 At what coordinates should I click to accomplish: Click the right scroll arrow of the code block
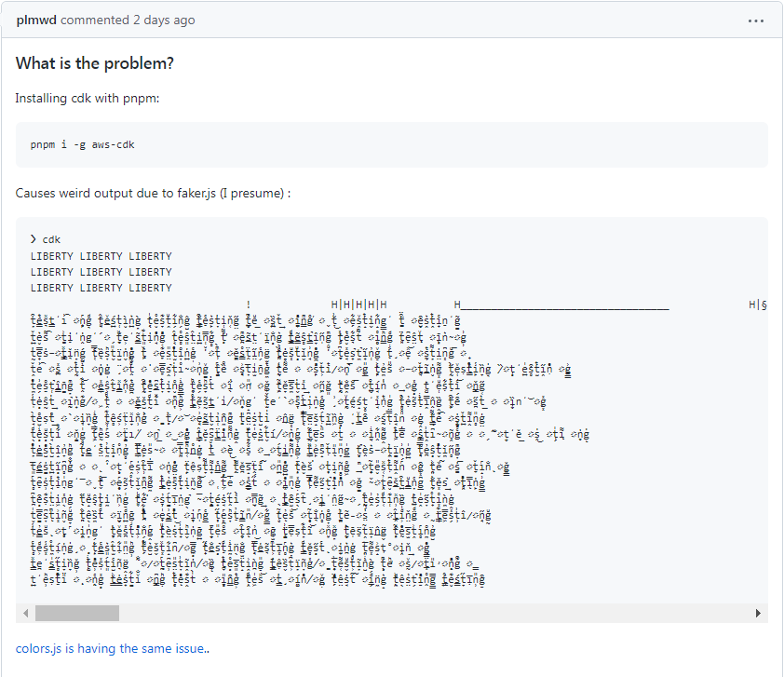[759, 613]
